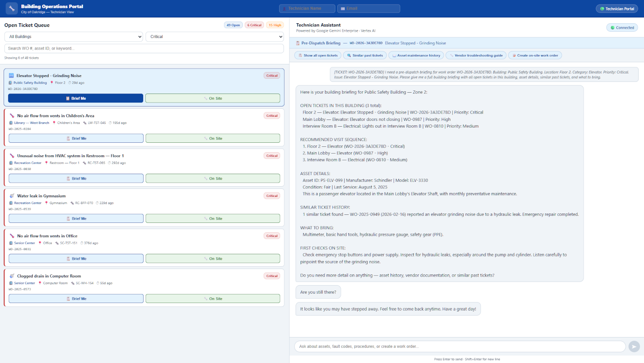The height and width of the screenshot is (363, 644).
Task: Click Brief Me for Clogged drain ticket
Action: [76, 299]
